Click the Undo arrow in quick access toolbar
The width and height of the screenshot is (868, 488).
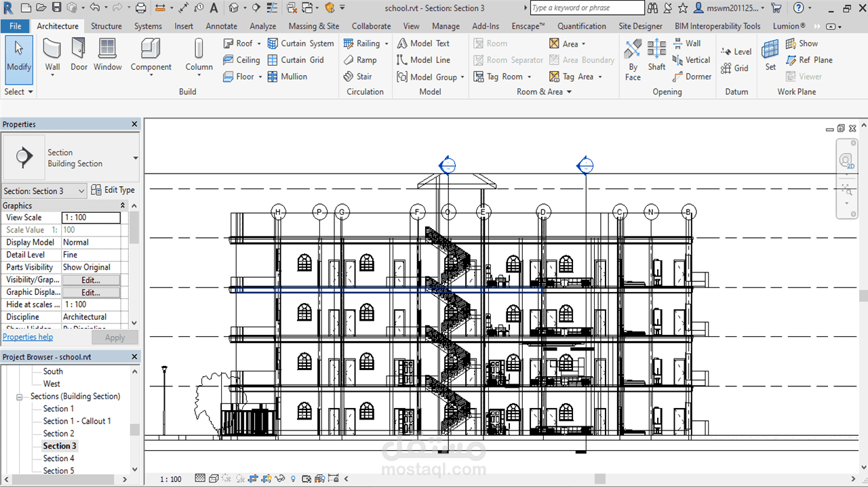point(94,8)
